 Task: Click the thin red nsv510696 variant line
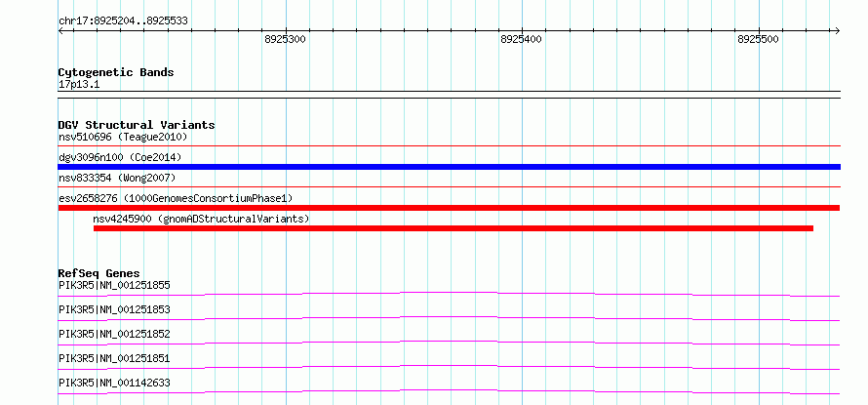coord(450,145)
